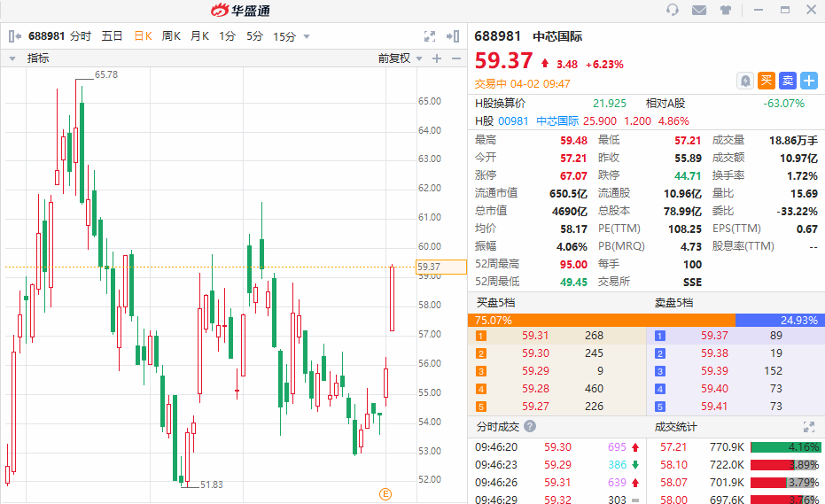Click the 52周最高 value 95.00

pyautogui.click(x=573, y=264)
